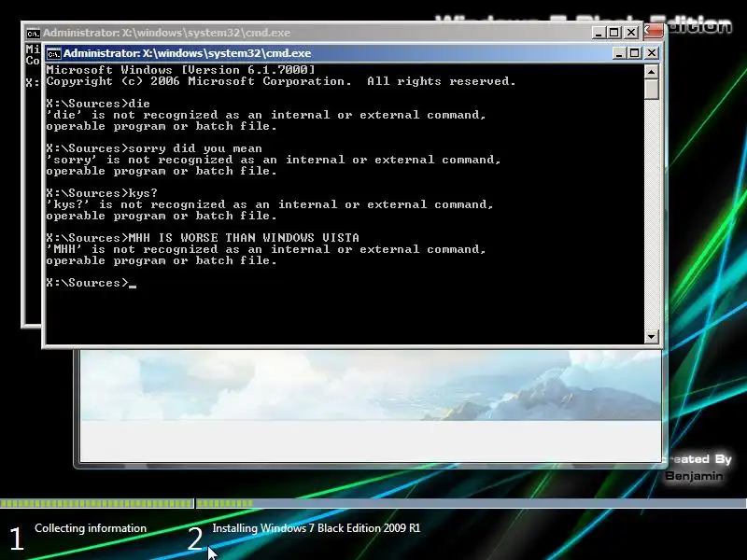Maximize the front cmd.exe window

[635, 53]
